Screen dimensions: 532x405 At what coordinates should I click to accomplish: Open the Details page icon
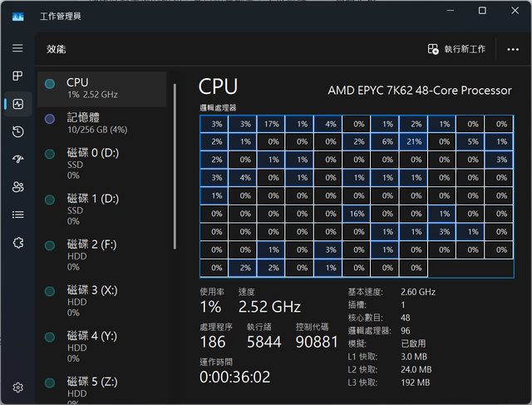tap(17, 215)
